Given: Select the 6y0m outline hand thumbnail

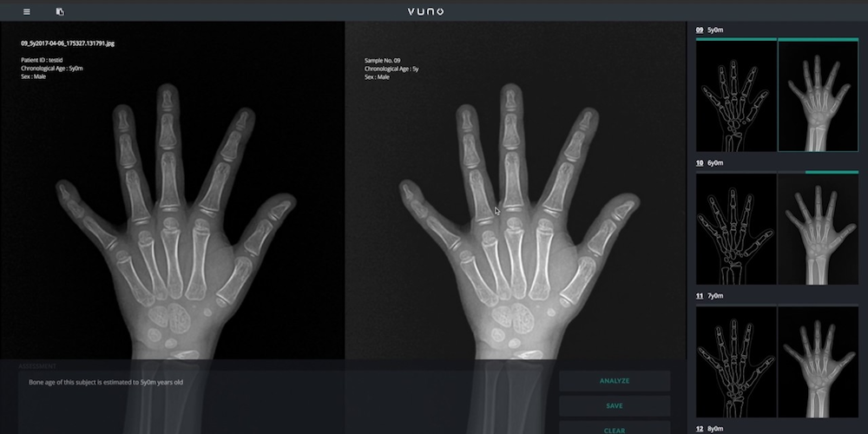Looking at the screenshot, I should (x=736, y=228).
